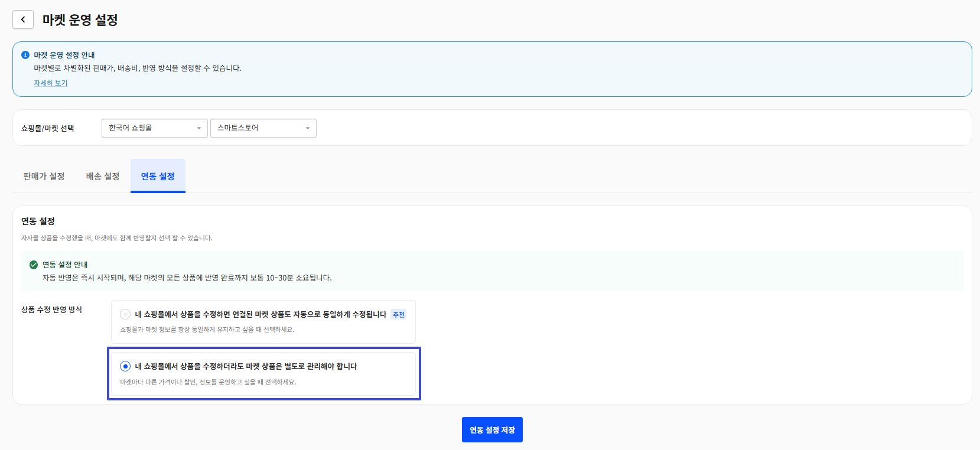Select the 연동 설정 tab
This screenshot has height=450, width=980.
point(158,176)
